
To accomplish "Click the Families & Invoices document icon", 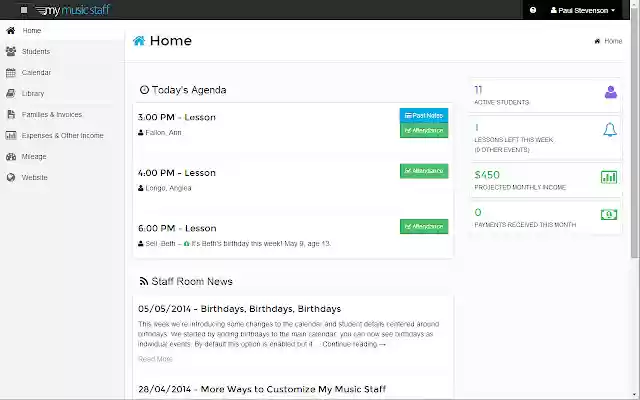I will pyautogui.click(x=11, y=115).
